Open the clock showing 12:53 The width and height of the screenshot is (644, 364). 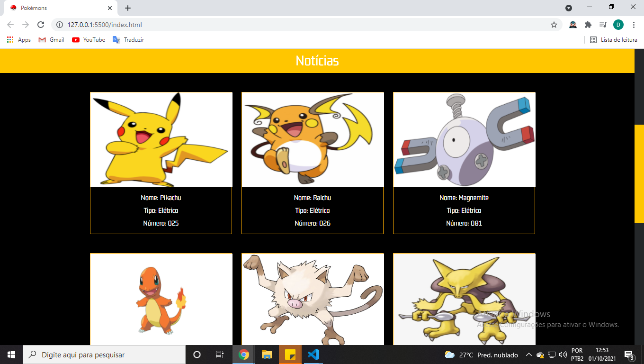[602, 355]
